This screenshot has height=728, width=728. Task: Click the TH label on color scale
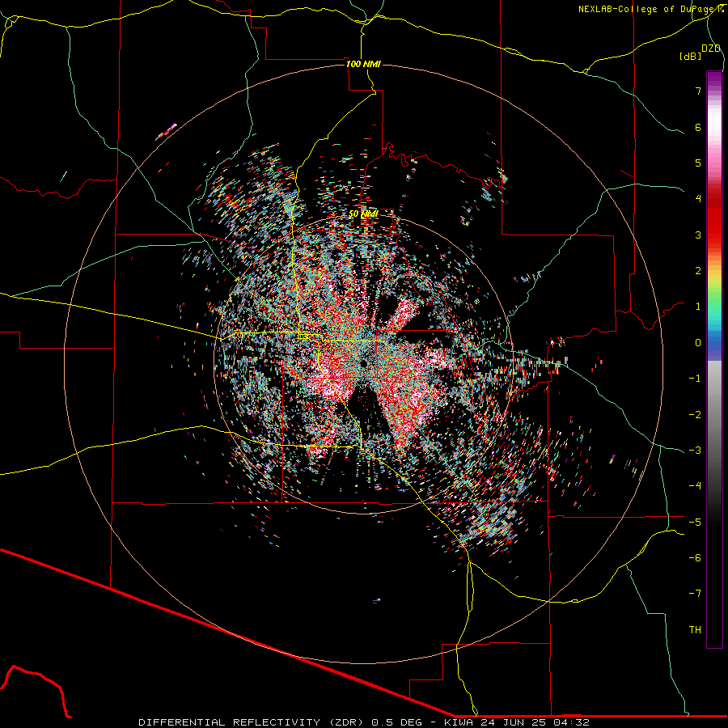pos(695,630)
